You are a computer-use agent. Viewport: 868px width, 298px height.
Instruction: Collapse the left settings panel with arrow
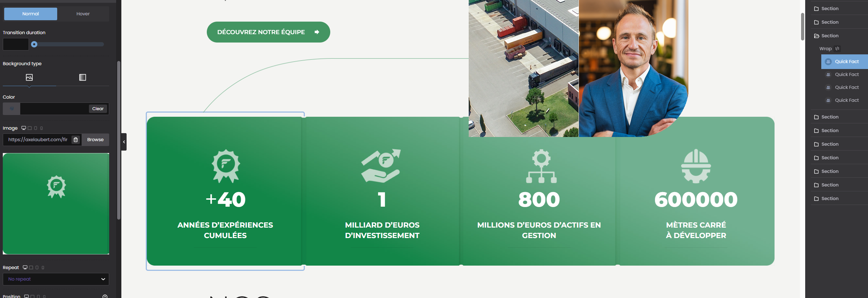pyautogui.click(x=124, y=142)
